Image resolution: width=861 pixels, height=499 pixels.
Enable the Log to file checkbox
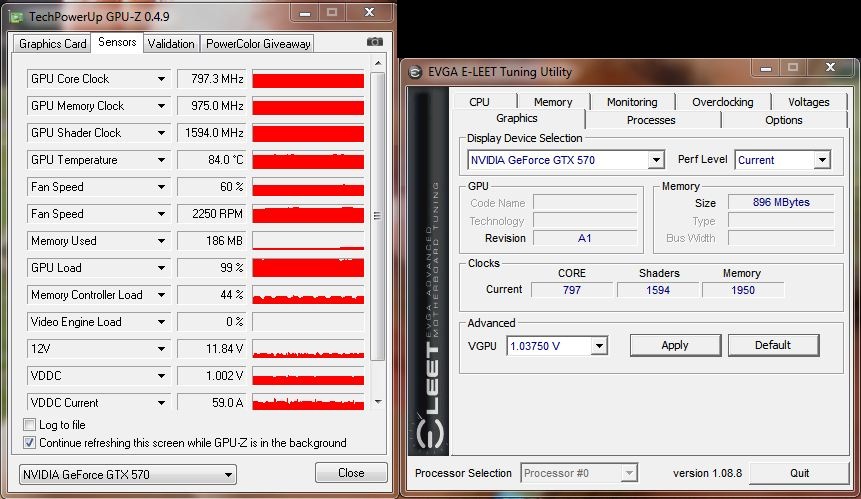tap(30, 424)
